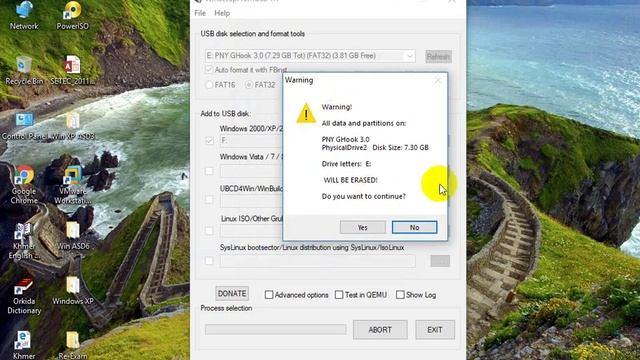The width and height of the screenshot is (640, 360).
Task: Click the ABORT button
Action: (380, 330)
